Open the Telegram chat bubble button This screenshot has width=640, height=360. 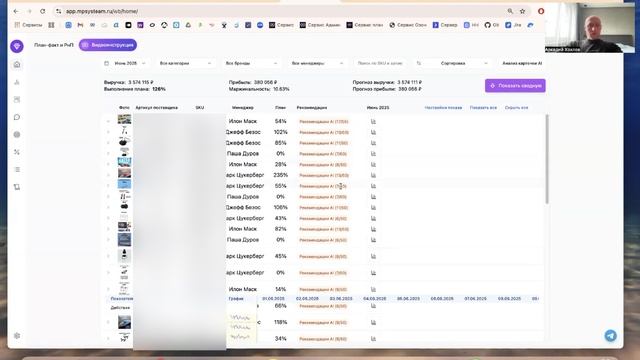(610, 336)
